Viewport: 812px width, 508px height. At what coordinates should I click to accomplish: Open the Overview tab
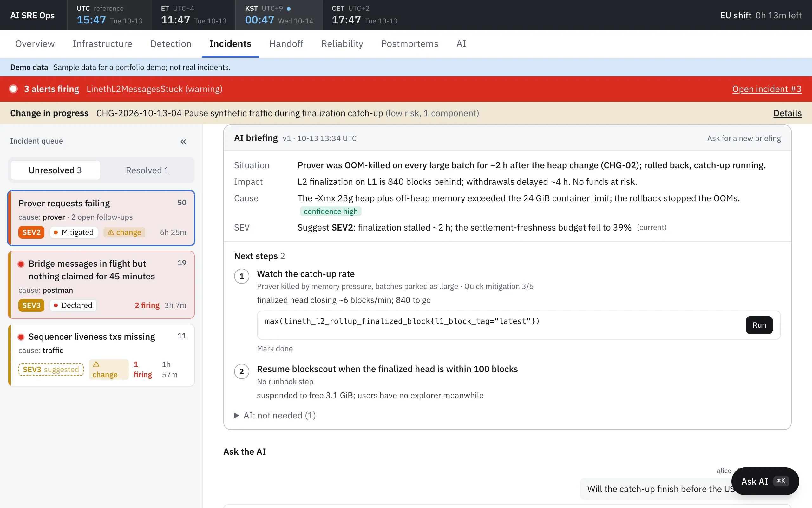click(x=35, y=44)
